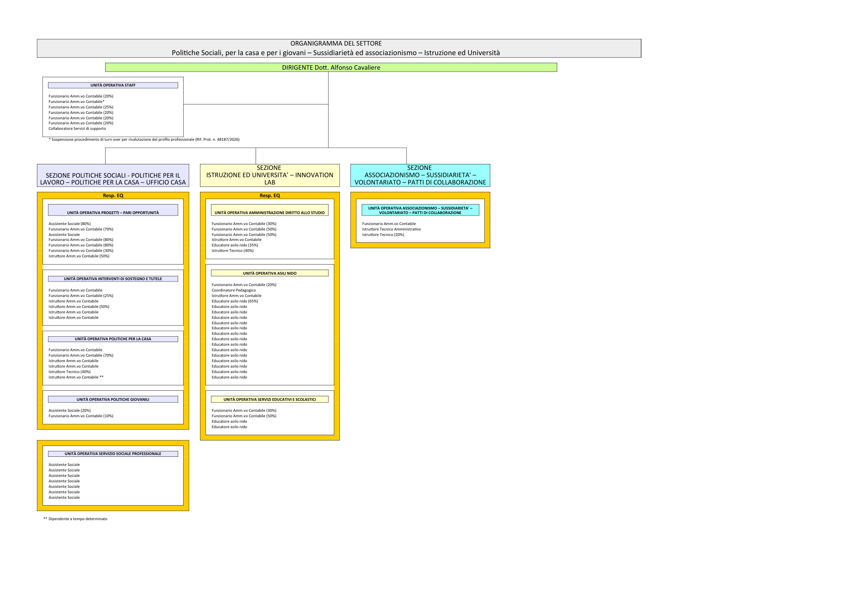Image resolution: width=868 pixels, height=614 pixels.
Task: Select the 'UNITÀ OPERATIVA STAFF' header
Action: coord(113,85)
